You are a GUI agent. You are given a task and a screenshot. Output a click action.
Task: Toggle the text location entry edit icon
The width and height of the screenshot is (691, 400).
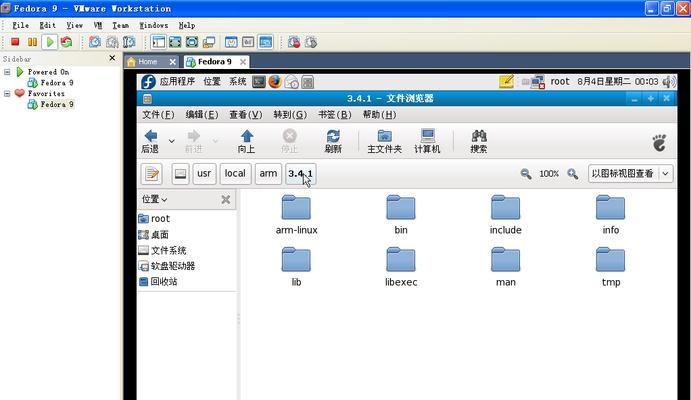pos(152,174)
